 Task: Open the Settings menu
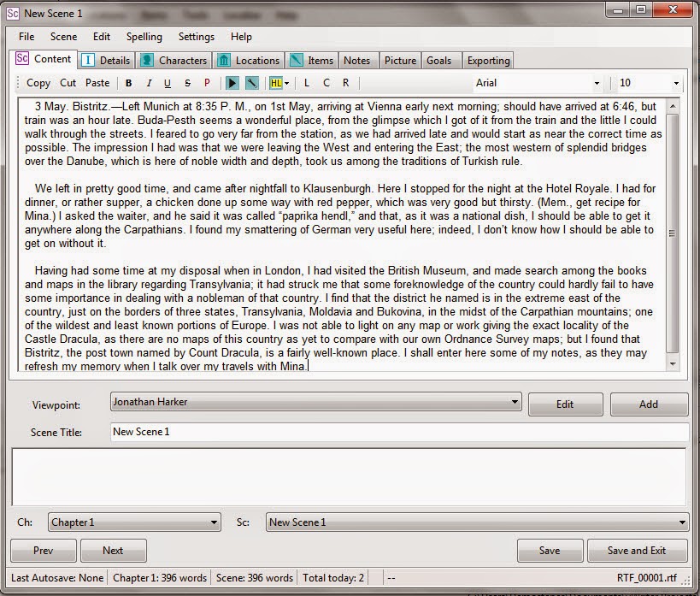coord(196,36)
